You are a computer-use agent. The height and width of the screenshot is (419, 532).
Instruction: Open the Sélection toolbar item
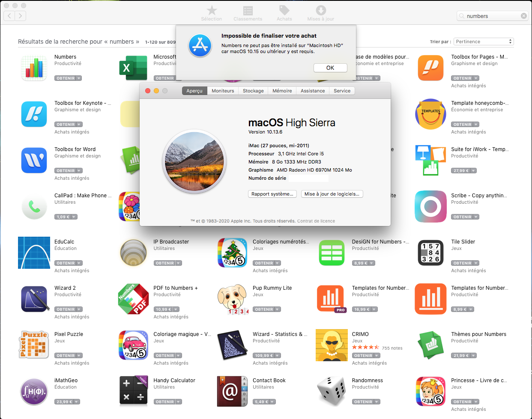point(212,13)
